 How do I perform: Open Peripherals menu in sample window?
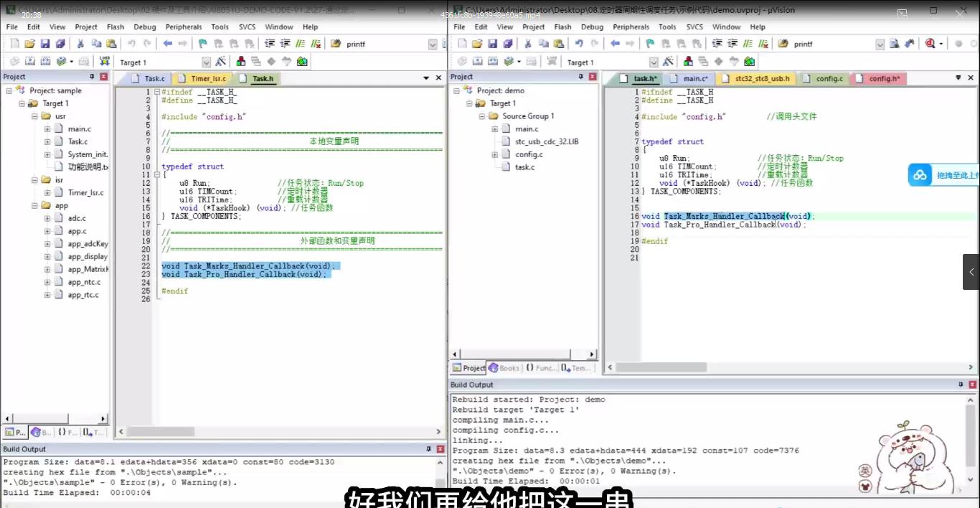tap(184, 27)
